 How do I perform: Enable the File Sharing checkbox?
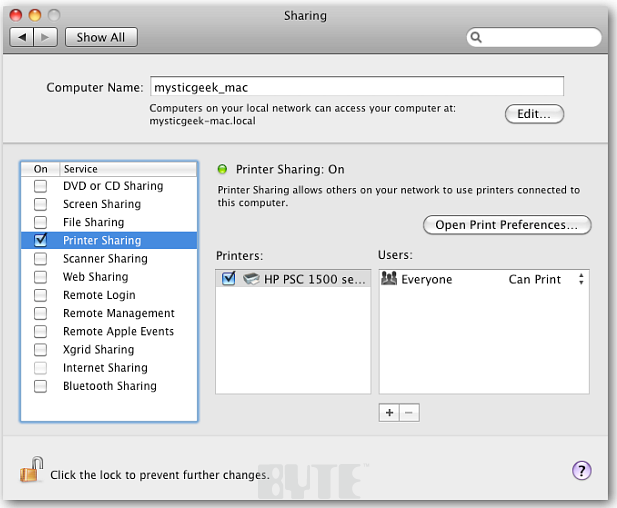(41, 222)
